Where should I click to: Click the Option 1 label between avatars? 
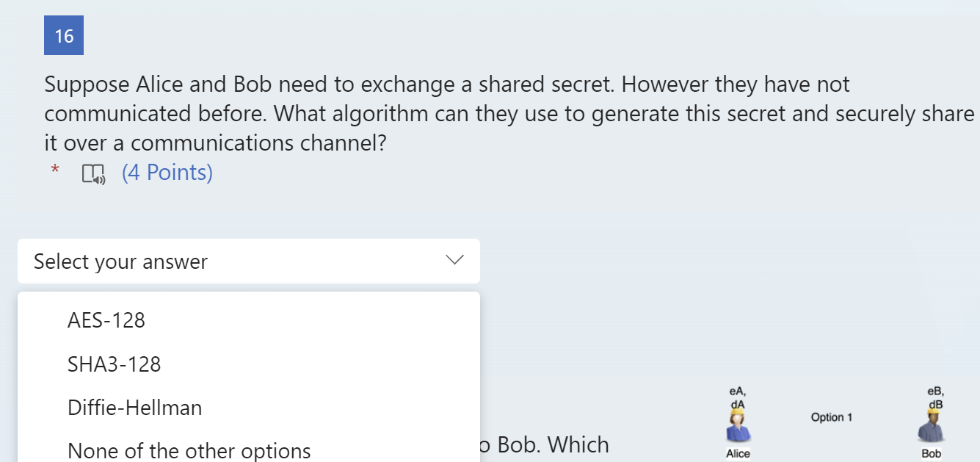832,416
